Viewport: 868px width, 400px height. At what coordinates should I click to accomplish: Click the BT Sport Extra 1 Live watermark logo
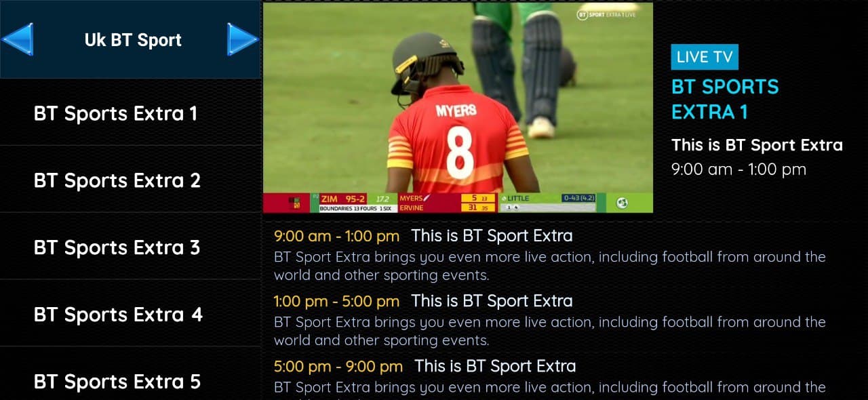[606, 14]
